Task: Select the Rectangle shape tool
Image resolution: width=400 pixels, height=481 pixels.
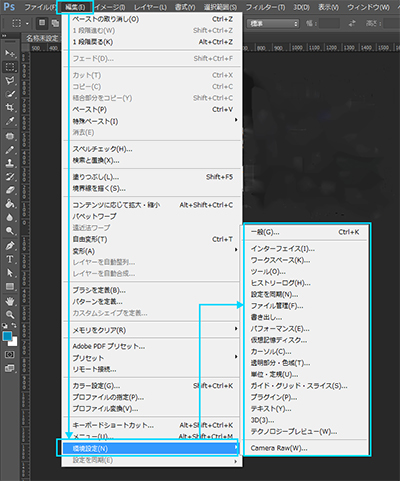Action: (x=10, y=287)
